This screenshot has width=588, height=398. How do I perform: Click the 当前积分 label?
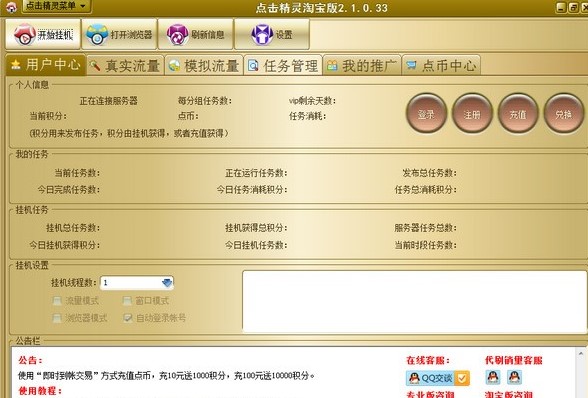(48, 116)
